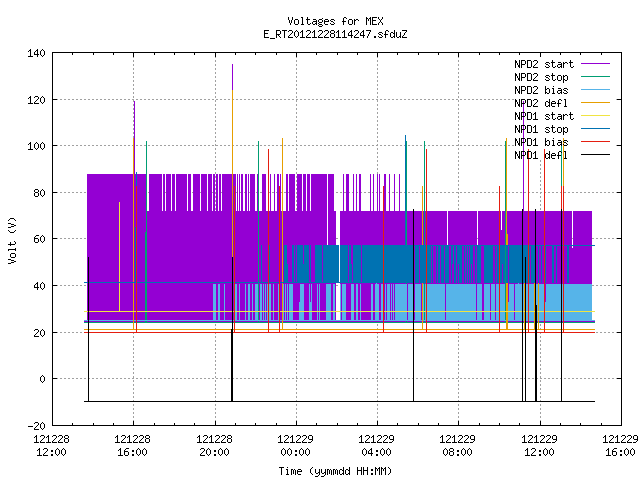Click the NPD1 stop legend label
Image resolution: width=640 pixels, height=480 pixels.
click(541, 129)
